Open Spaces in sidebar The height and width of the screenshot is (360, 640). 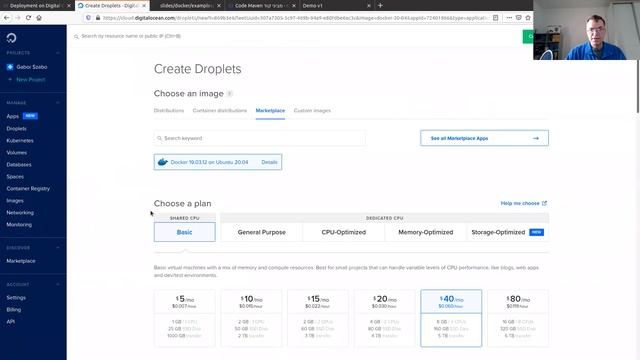(15, 177)
